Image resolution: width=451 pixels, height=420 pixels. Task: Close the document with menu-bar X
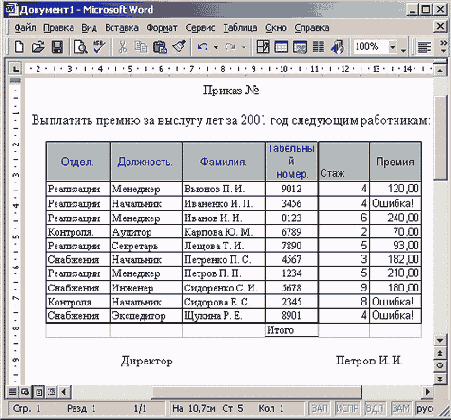pyautogui.click(x=440, y=26)
